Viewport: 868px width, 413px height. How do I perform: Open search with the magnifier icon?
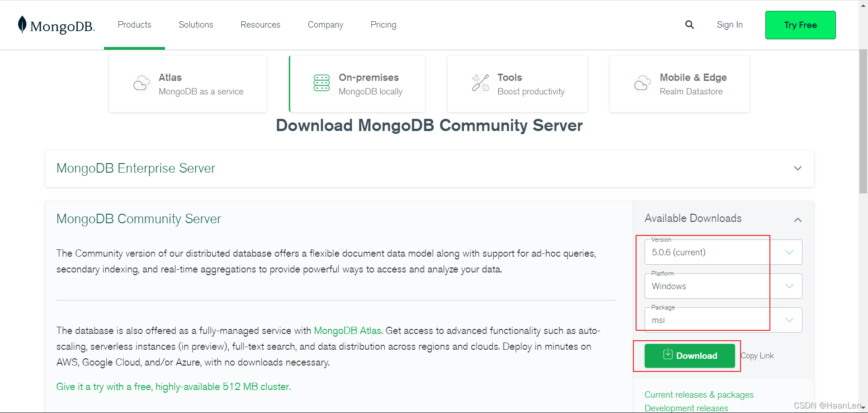point(689,25)
